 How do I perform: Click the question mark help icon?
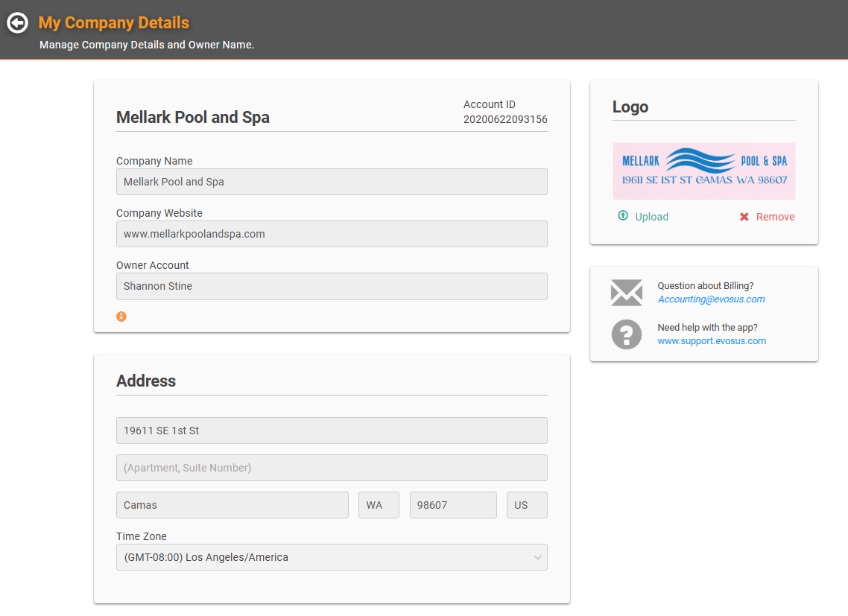click(626, 334)
